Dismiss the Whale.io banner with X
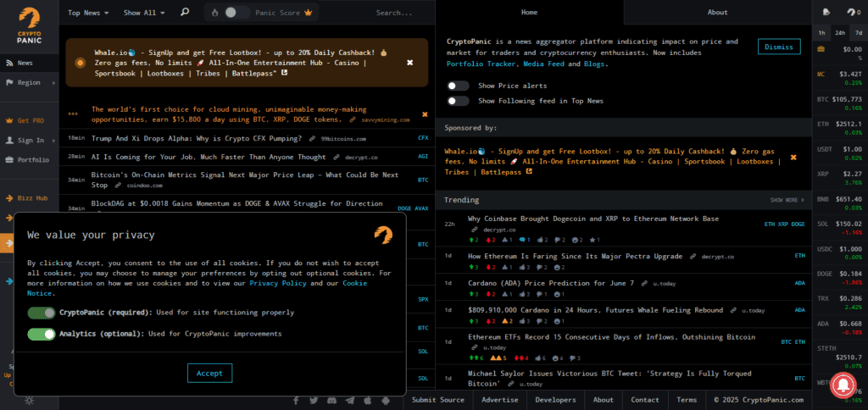The image size is (868, 410). (x=410, y=63)
